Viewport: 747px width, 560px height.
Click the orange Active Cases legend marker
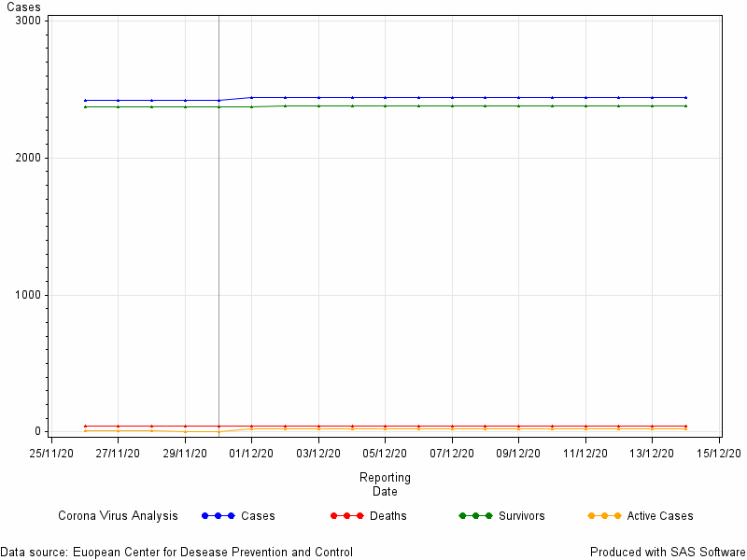pos(604,516)
